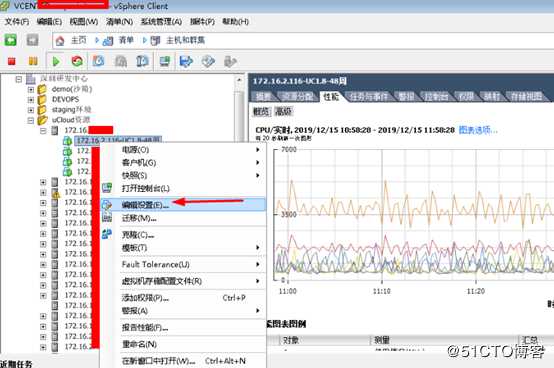554x368 pixels.
Task: Click the 高级 view button
Action: (283, 112)
